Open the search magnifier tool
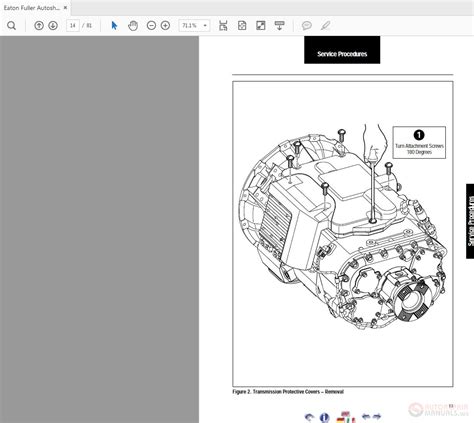The image size is (474, 423). (x=11, y=26)
